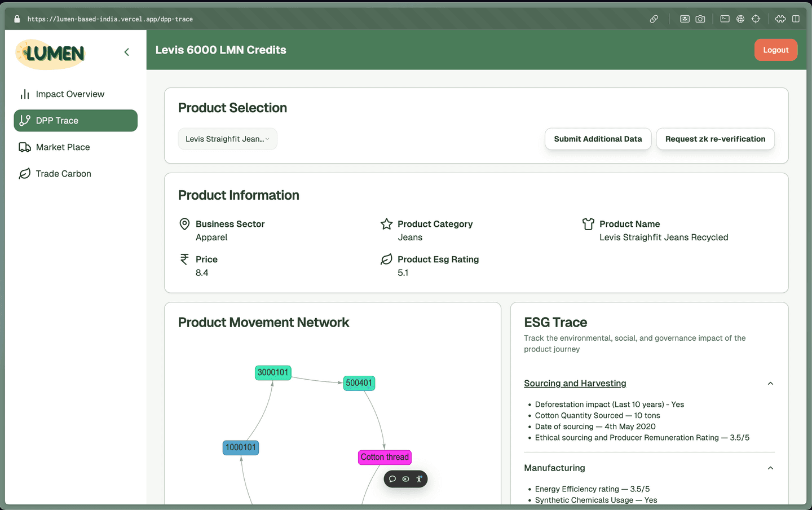The image size is (812, 510).
Task: Click the price value 8.4
Action: [x=202, y=272]
